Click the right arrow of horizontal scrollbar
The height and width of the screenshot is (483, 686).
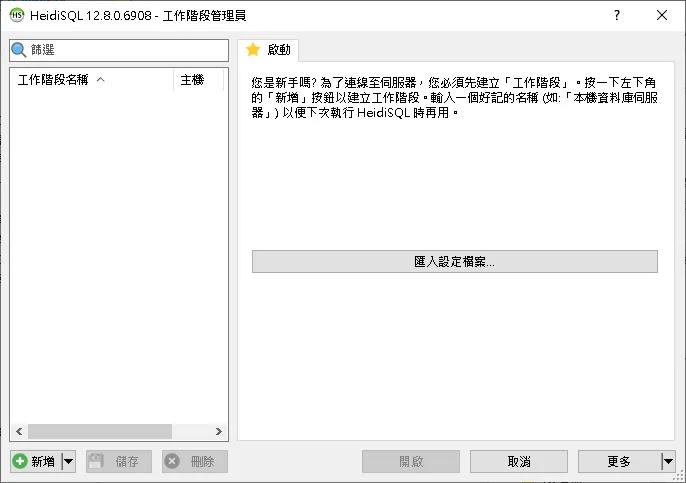(x=219, y=431)
